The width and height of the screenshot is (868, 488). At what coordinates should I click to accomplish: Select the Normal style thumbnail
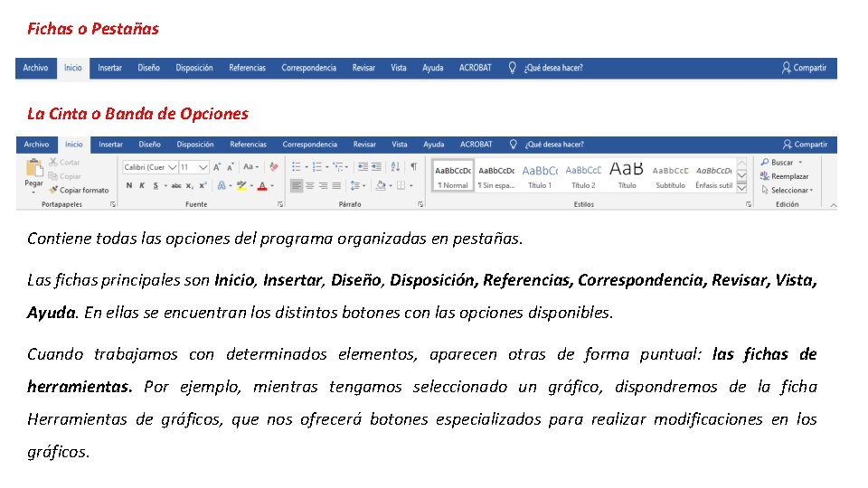pyautogui.click(x=453, y=176)
